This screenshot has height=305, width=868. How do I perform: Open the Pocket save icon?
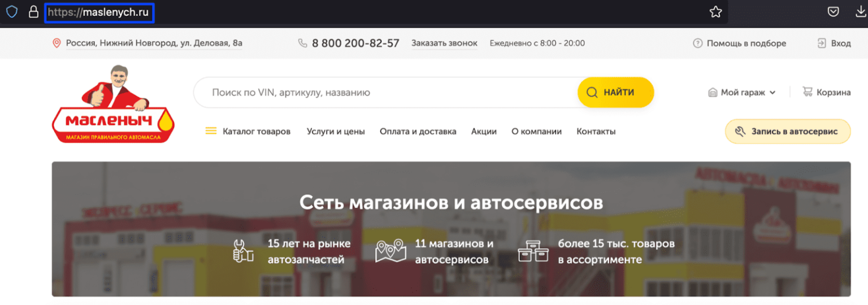833,12
